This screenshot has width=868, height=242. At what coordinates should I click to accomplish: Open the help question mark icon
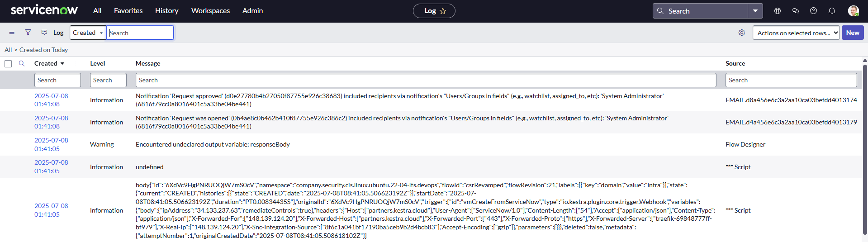[813, 11]
